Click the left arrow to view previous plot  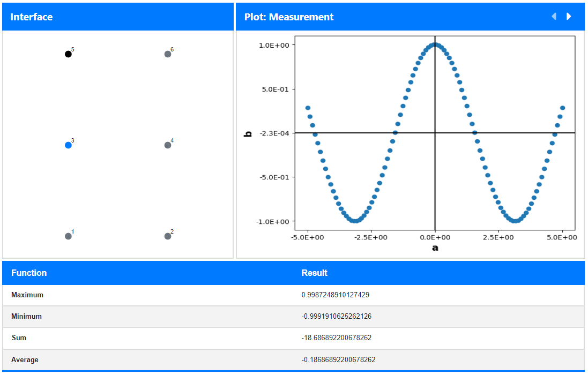[x=554, y=16]
